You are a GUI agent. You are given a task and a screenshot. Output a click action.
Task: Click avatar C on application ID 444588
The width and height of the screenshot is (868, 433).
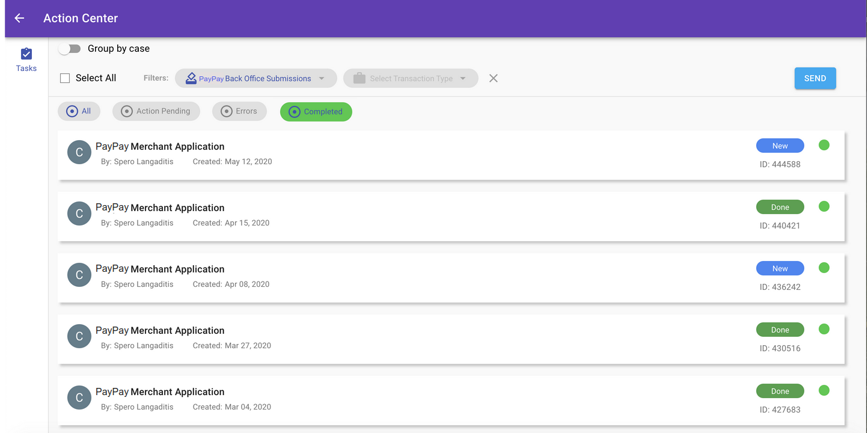pyautogui.click(x=79, y=152)
